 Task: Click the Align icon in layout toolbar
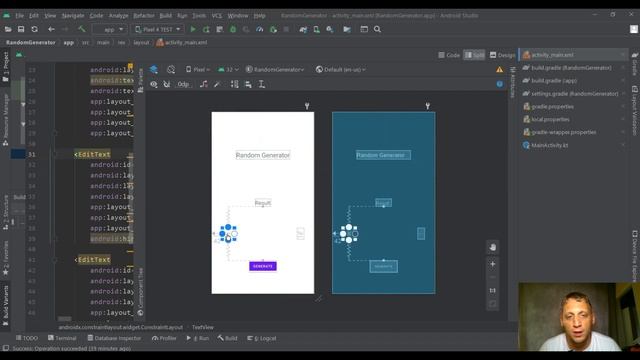tap(248, 84)
